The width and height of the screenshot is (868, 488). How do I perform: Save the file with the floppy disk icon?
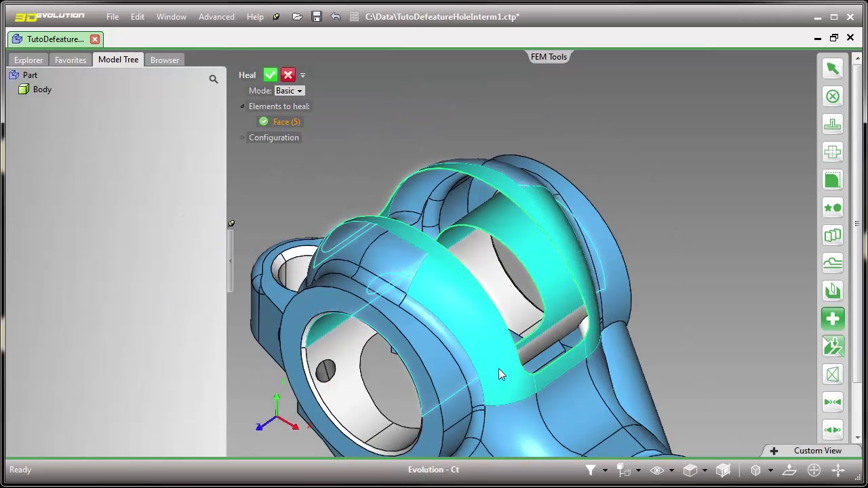point(316,17)
